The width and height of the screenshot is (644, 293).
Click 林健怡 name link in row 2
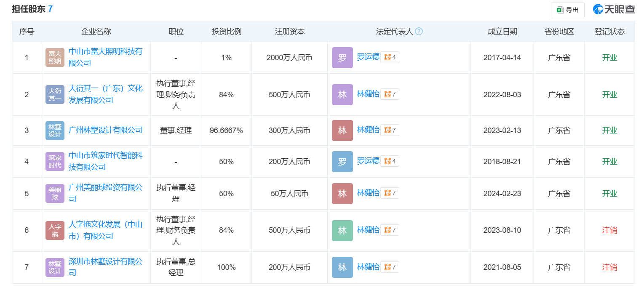[x=368, y=94]
